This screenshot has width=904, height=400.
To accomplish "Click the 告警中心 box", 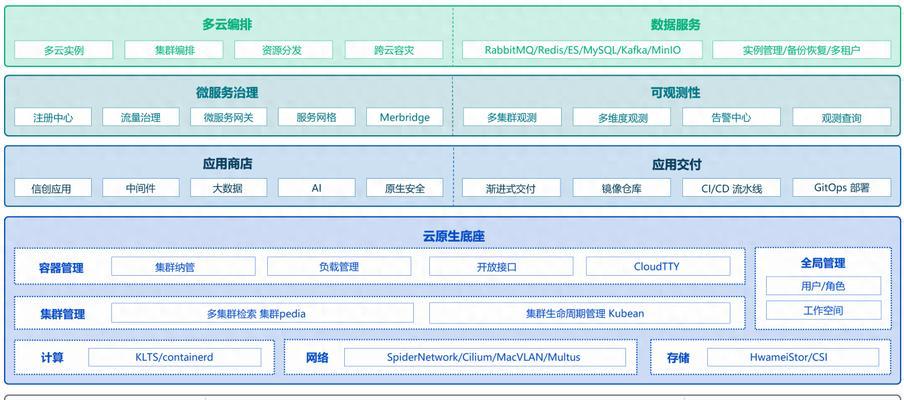I will tap(731, 118).
